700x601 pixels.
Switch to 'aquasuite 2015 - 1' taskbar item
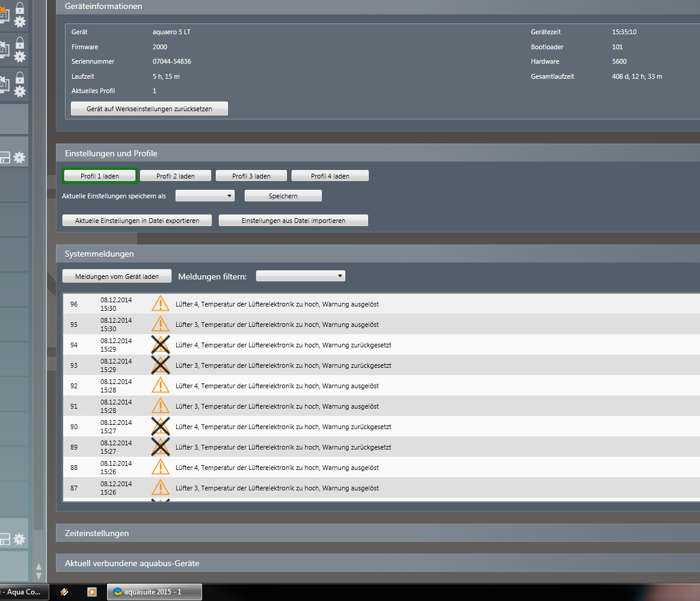[154, 592]
